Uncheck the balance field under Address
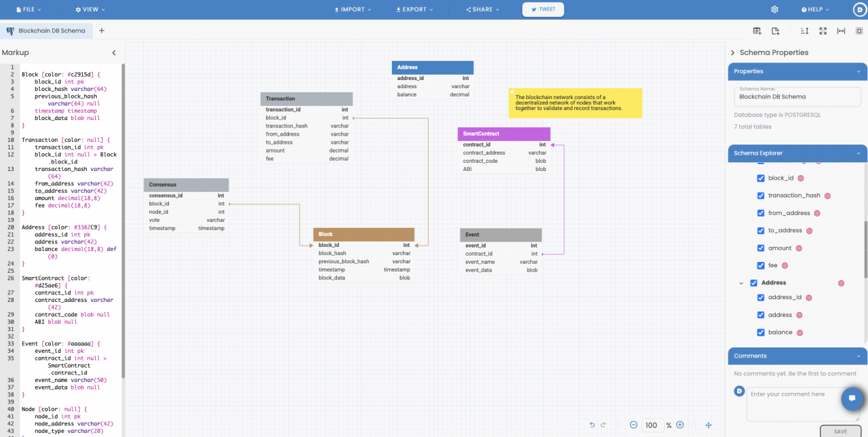This screenshot has height=437, width=868. tap(761, 332)
